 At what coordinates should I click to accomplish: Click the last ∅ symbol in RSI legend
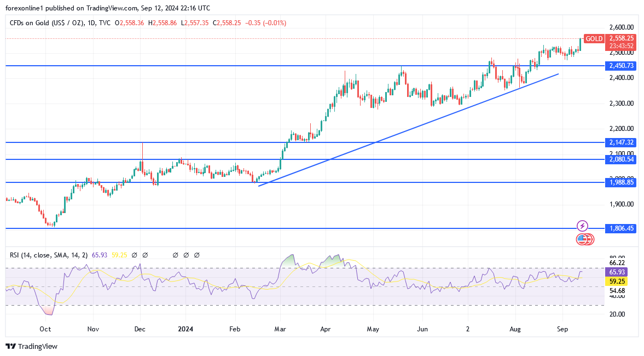pyautogui.click(x=196, y=255)
